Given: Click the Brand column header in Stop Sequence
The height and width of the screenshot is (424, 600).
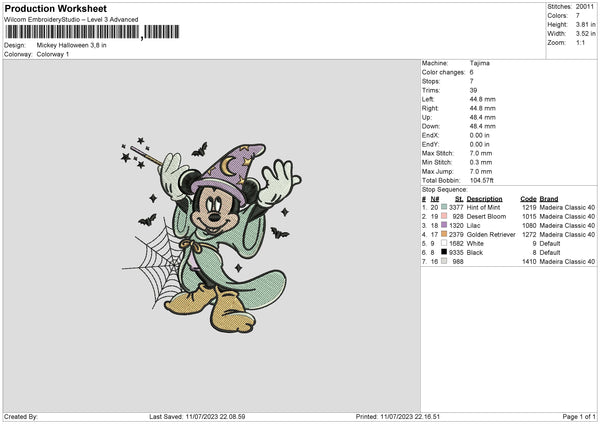Looking at the screenshot, I should pyautogui.click(x=548, y=199).
